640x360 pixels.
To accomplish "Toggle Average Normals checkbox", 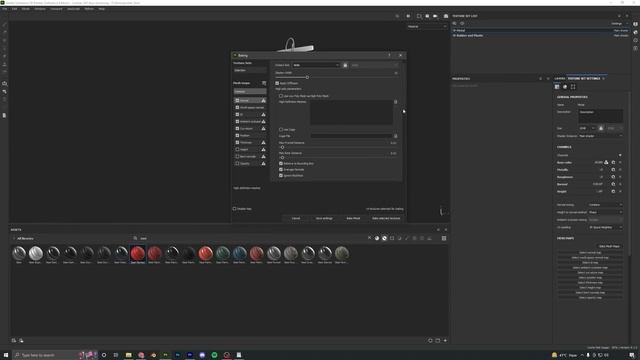I will [281, 169].
